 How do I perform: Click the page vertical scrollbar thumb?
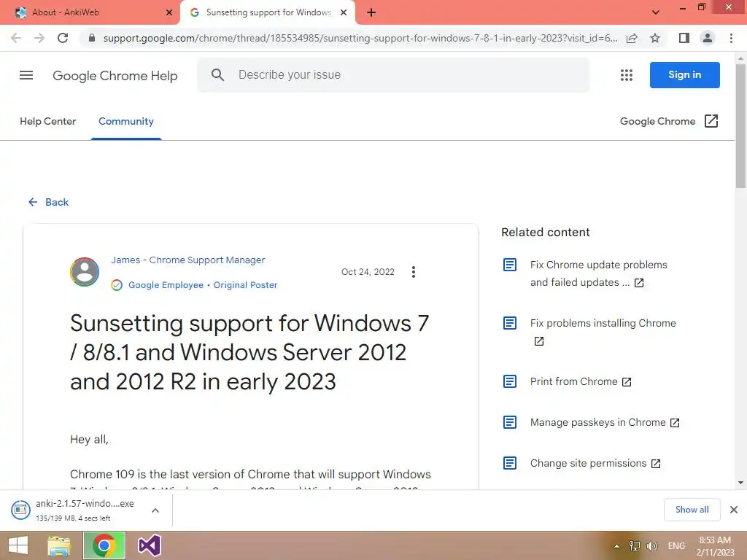click(740, 125)
